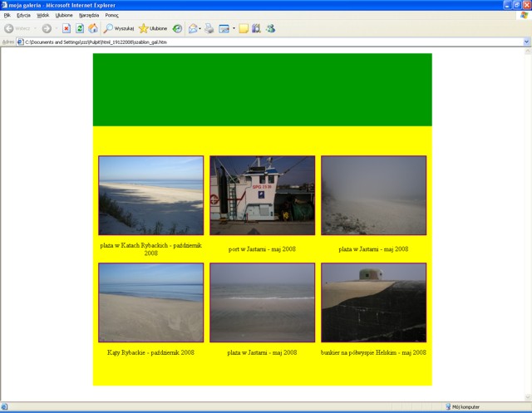Image resolution: width=532 pixels, height=413 pixels.
Task: Stop page loading with the red X icon
Action: [66, 28]
